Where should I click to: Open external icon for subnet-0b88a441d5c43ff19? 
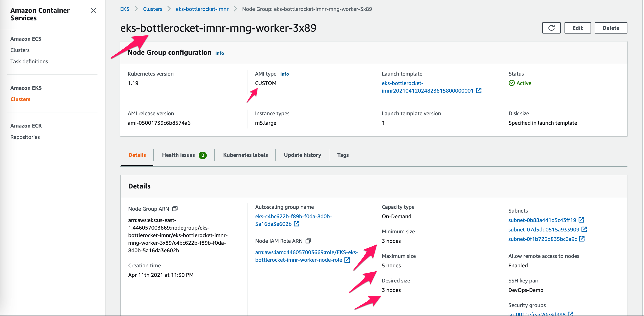(x=581, y=220)
